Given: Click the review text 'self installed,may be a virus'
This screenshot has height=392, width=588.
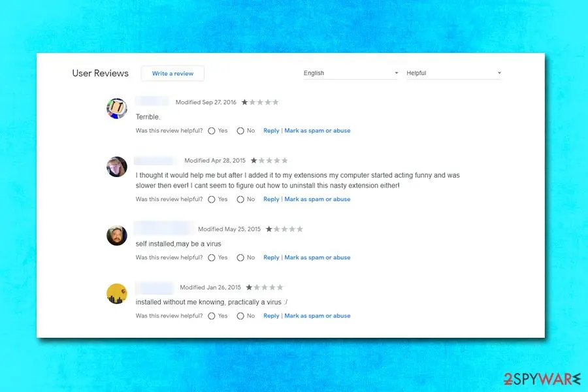Looking at the screenshot, I should (x=178, y=244).
